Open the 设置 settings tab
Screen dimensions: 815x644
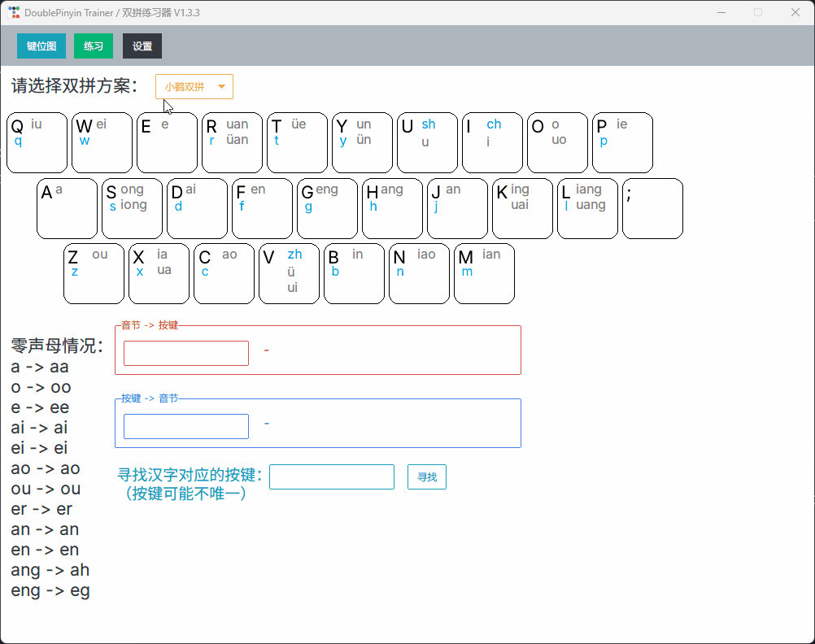tap(142, 46)
